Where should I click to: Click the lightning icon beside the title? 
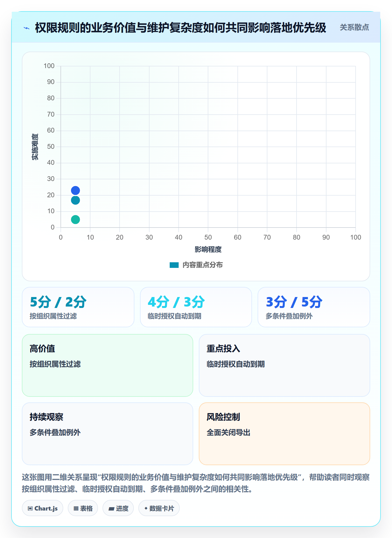(27, 28)
